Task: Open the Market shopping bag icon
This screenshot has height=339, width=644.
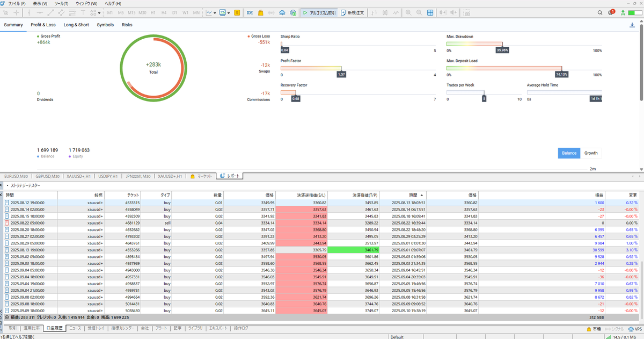Action: 260,12
